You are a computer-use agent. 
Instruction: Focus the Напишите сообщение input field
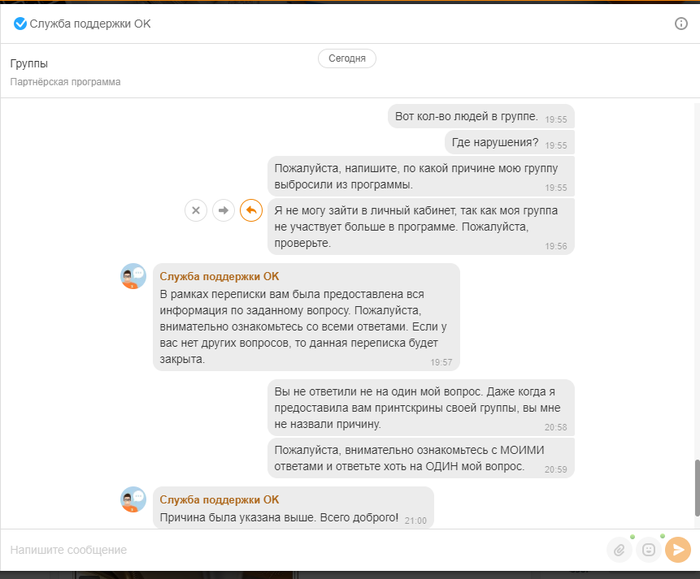[300, 550]
